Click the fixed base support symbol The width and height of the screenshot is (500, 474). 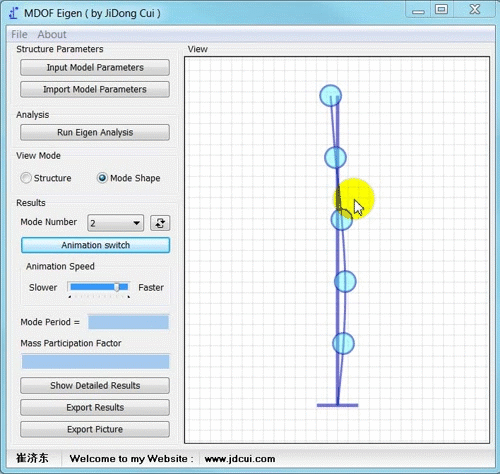pos(337,405)
